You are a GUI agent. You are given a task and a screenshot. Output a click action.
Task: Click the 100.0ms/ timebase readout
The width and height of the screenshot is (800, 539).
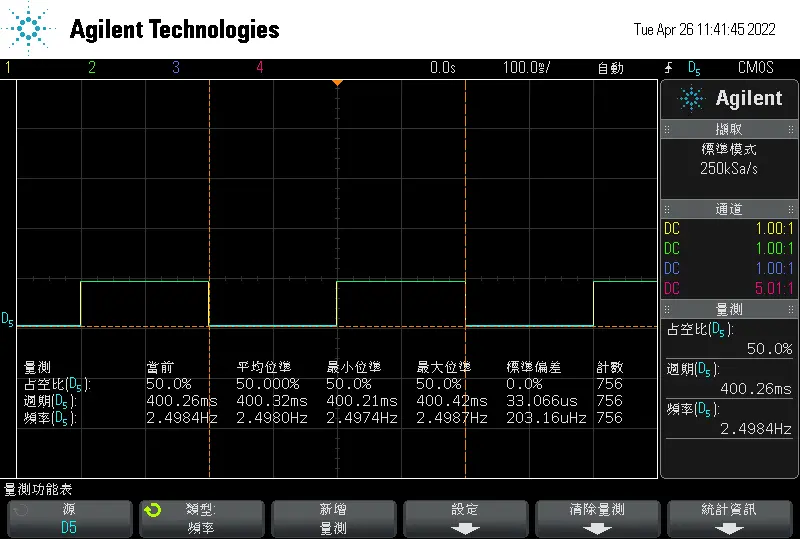pyautogui.click(x=527, y=67)
